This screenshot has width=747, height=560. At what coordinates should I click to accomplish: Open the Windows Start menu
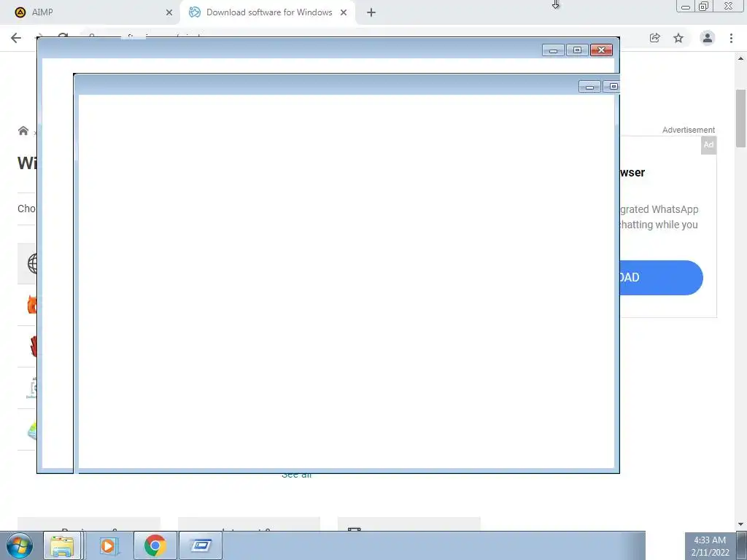[x=20, y=545]
